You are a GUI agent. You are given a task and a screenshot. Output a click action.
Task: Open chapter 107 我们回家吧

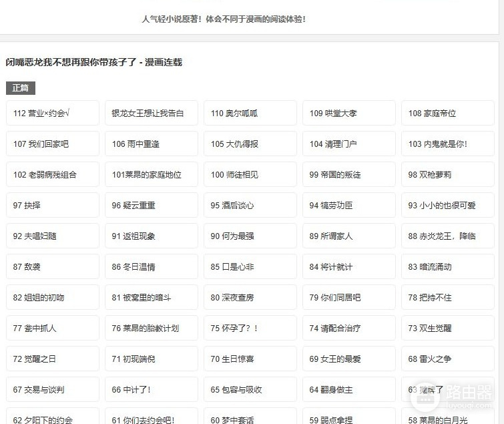[53, 144]
